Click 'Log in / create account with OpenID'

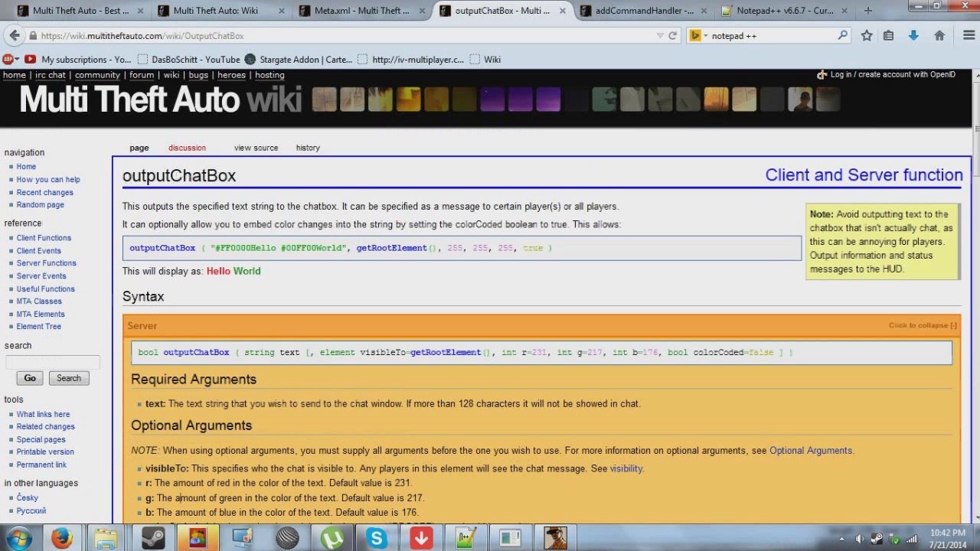(x=893, y=74)
